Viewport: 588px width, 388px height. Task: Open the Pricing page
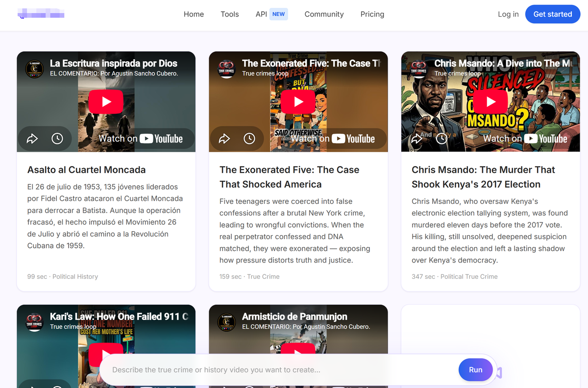point(372,14)
